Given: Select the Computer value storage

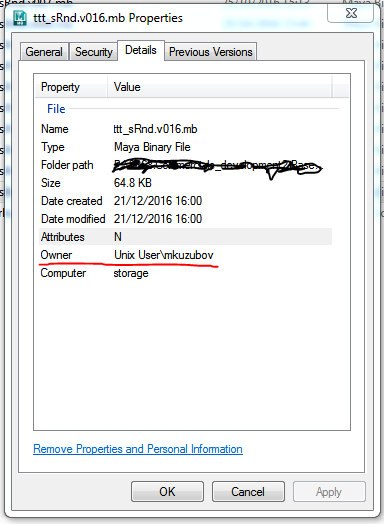Looking at the screenshot, I should click(131, 273).
